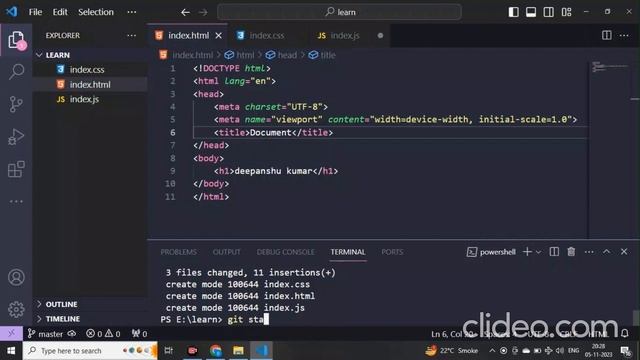Open the File menu
This screenshot has height=360, width=640.
pyautogui.click(x=35, y=12)
